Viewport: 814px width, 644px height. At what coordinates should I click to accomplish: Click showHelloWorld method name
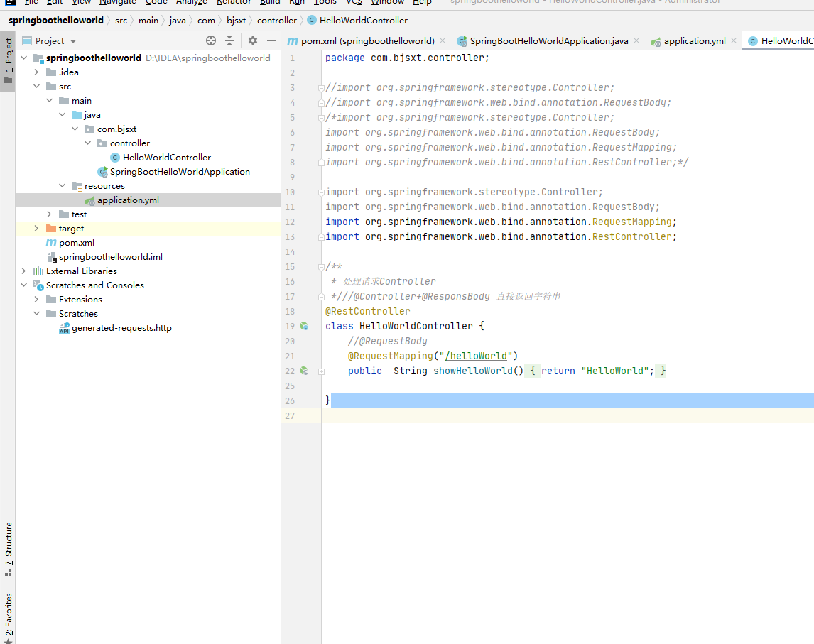[x=472, y=371]
